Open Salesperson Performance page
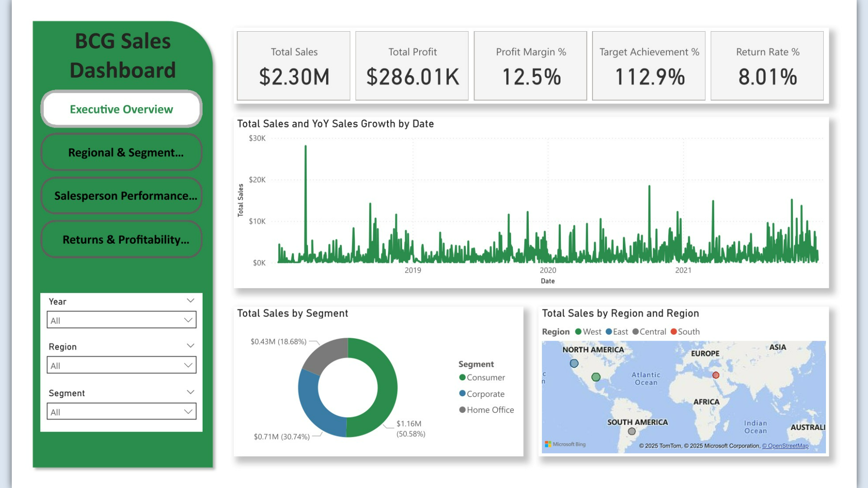Viewport: 868px width, 488px height. (121, 195)
